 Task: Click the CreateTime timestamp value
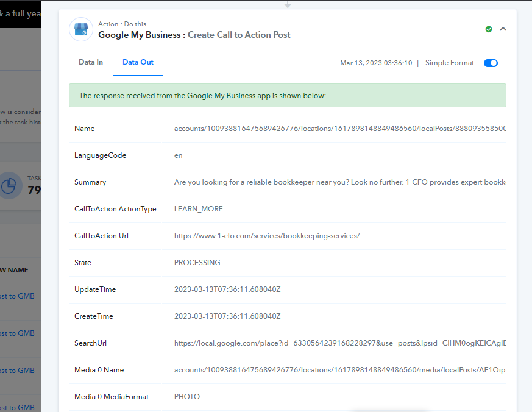(x=227, y=316)
